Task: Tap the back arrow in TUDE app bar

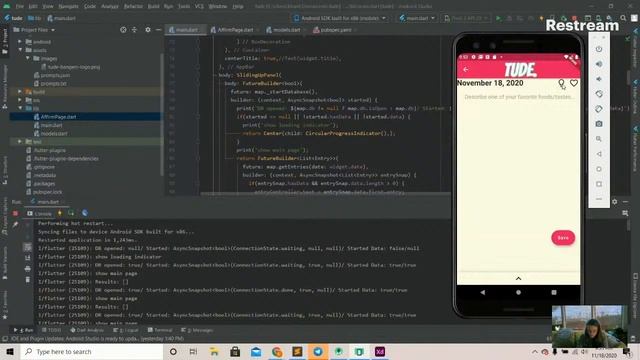Action: 466,70
